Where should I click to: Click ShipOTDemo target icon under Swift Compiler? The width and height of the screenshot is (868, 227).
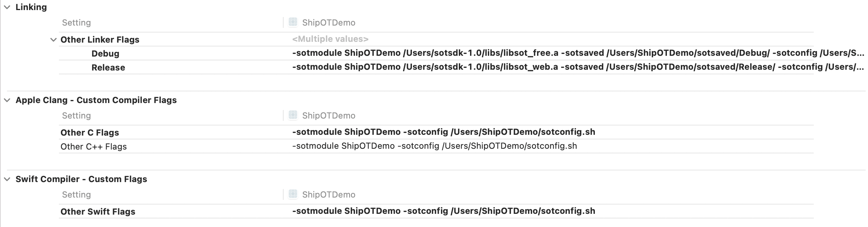coord(293,194)
